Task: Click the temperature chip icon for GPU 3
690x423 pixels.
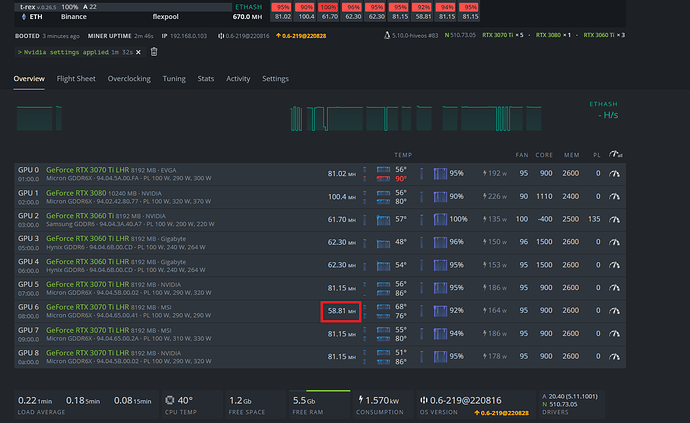Action: 383,243
